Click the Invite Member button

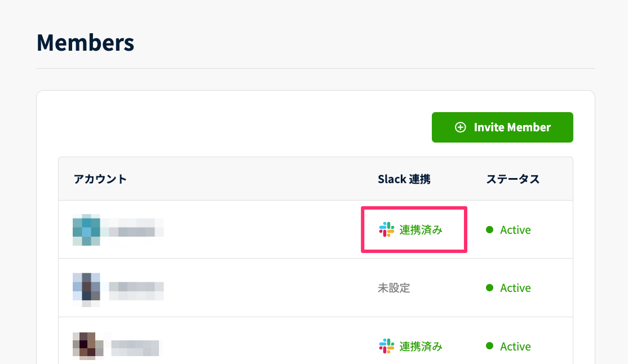click(502, 127)
